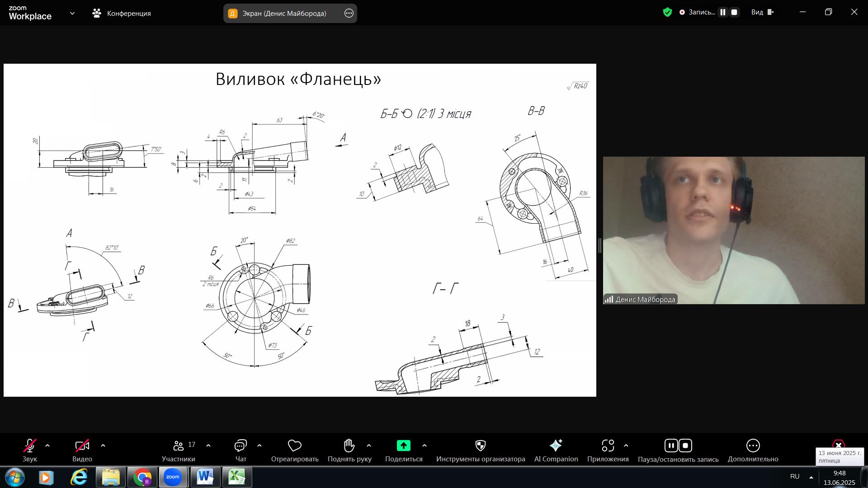Switch to Word in the taskbar
The height and width of the screenshot is (488, 868).
pyautogui.click(x=205, y=477)
